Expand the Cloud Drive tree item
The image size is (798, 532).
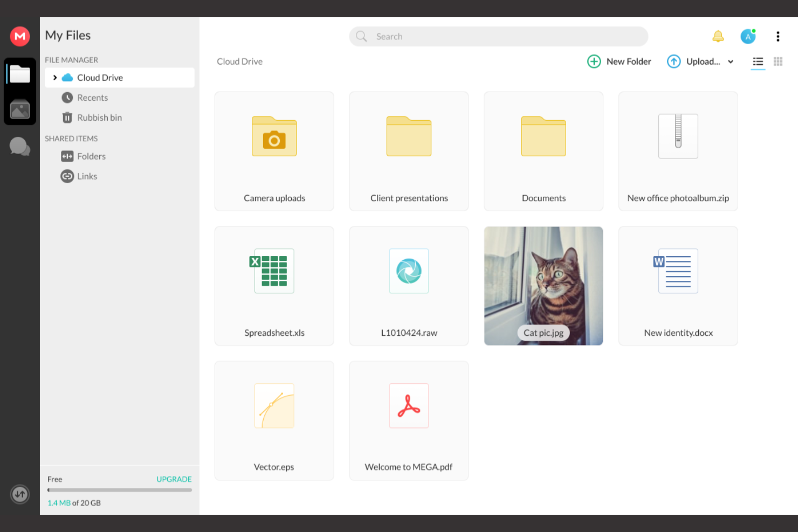[x=54, y=78]
